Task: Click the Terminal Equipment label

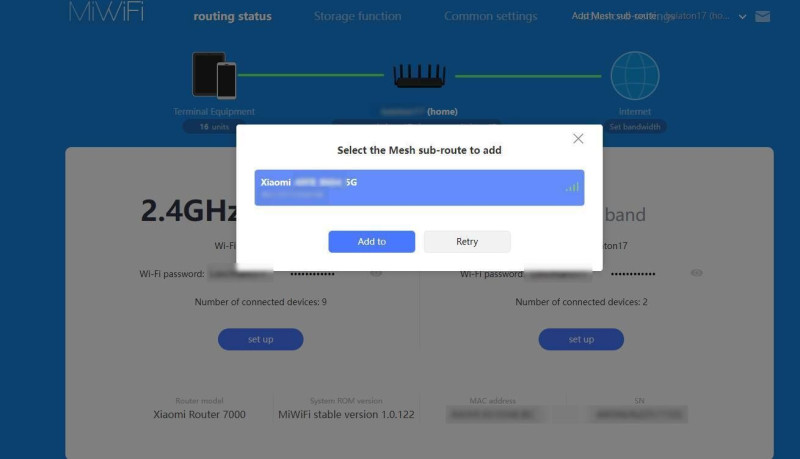Action: click(214, 111)
